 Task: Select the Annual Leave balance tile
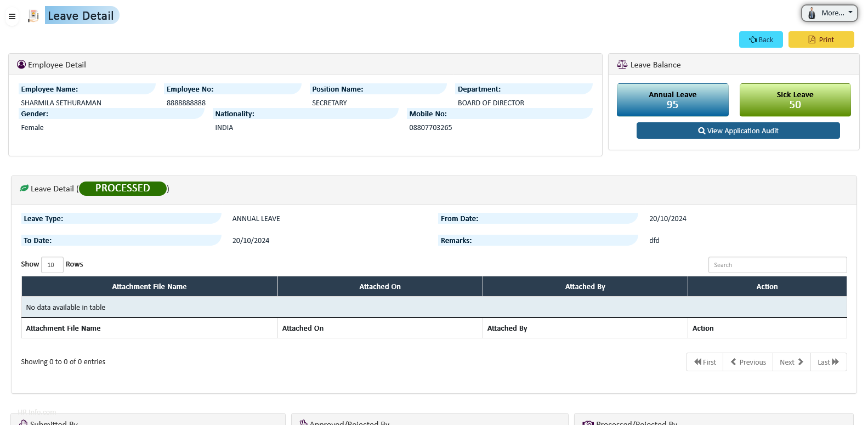point(672,100)
